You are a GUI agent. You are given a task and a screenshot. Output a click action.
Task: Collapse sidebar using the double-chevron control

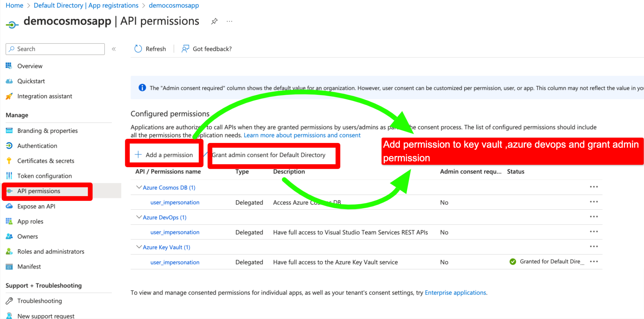(114, 49)
